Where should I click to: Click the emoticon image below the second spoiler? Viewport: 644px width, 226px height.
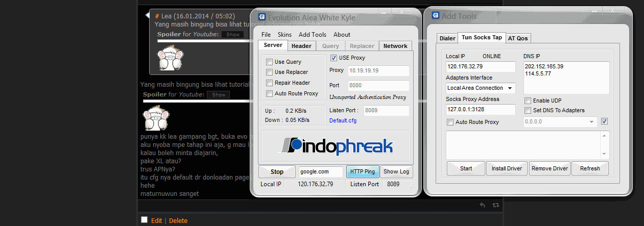coord(156,118)
